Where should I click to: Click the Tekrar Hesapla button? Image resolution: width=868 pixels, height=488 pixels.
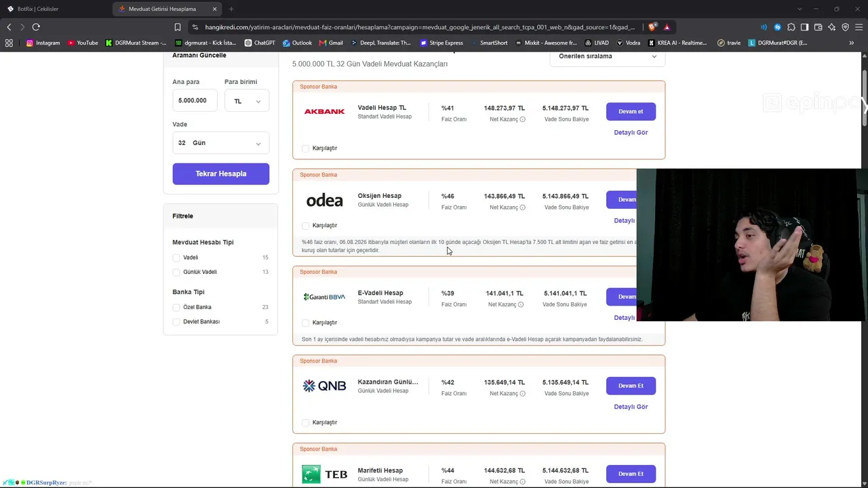220,174
